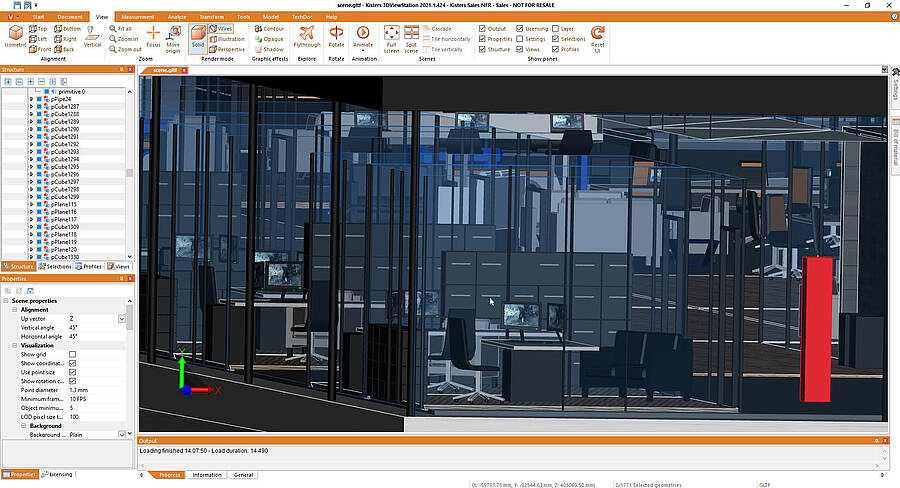This screenshot has height=488, width=900.
Task: Toggle the Licensing pane checkbox
Action: click(519, 29)
